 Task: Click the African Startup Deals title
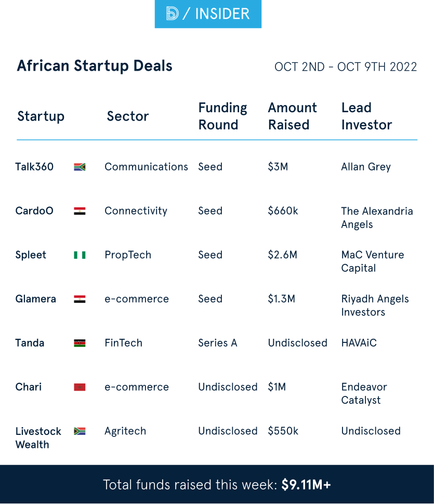coord(95,66)
